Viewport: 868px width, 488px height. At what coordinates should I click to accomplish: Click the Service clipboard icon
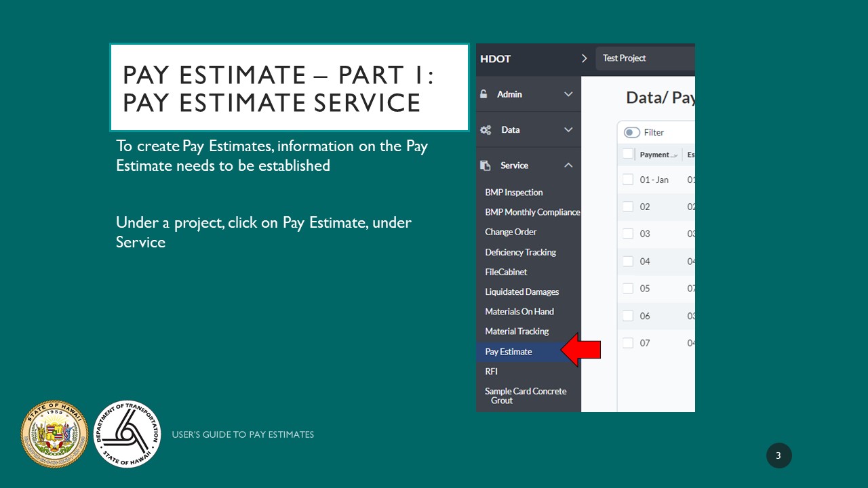486,165
